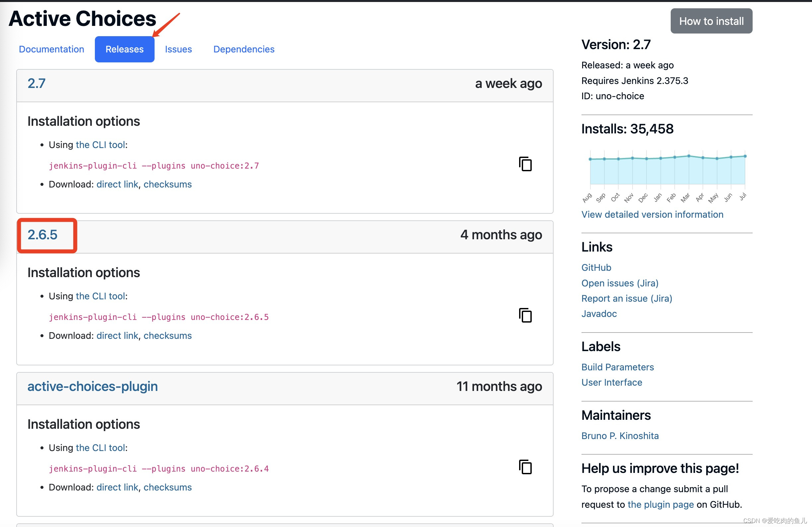Open direct link download for 2.6.5
The width and height of the screenshot is (812, 527).
[117, 335]
